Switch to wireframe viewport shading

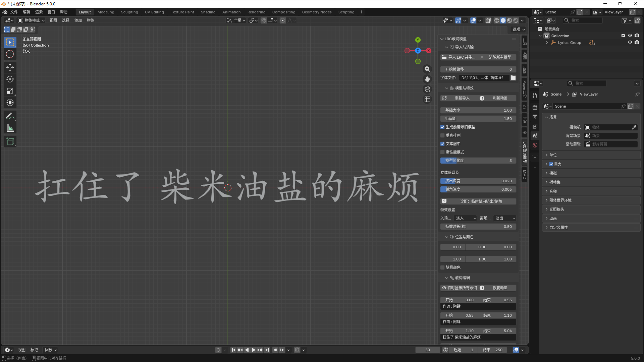coord(497,20)
